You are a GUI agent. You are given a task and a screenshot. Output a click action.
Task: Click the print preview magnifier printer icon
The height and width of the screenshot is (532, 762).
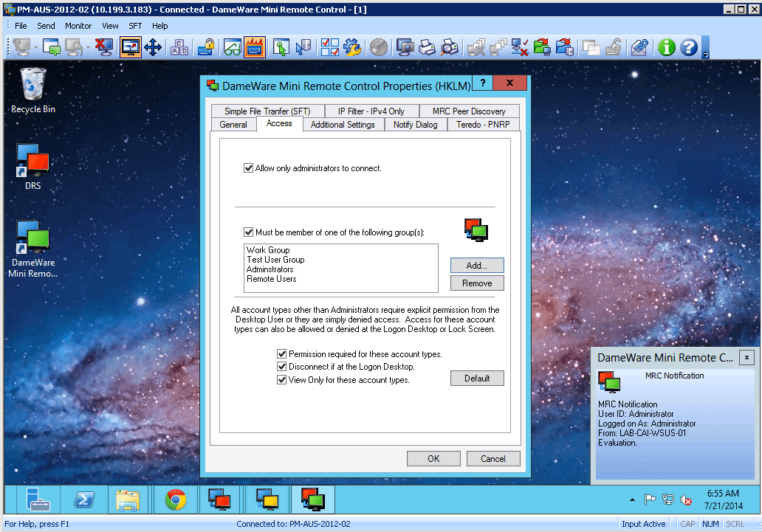[x=450, y=47]
